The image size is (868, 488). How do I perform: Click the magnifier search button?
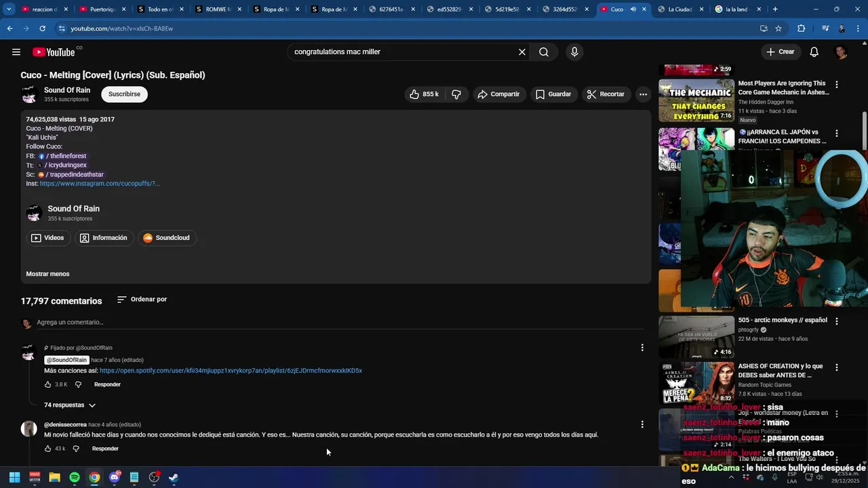click(x=544, y=52)
